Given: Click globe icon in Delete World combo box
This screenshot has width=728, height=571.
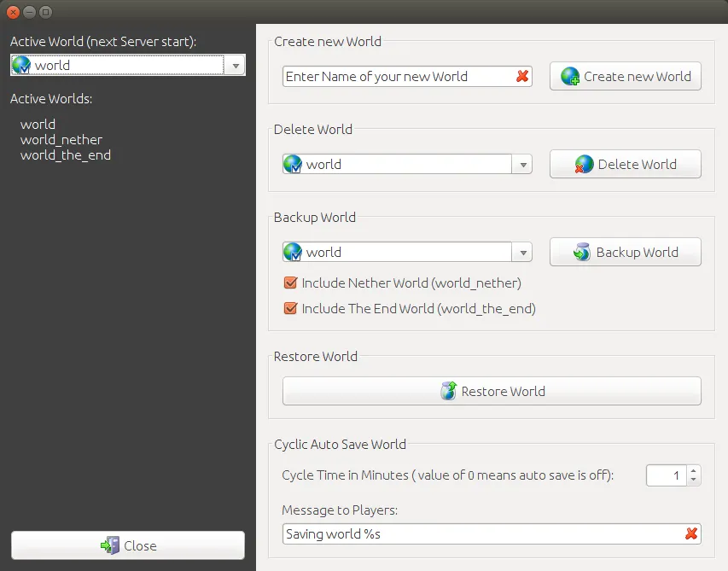Looking at the screenshot, I should (293, 164).
